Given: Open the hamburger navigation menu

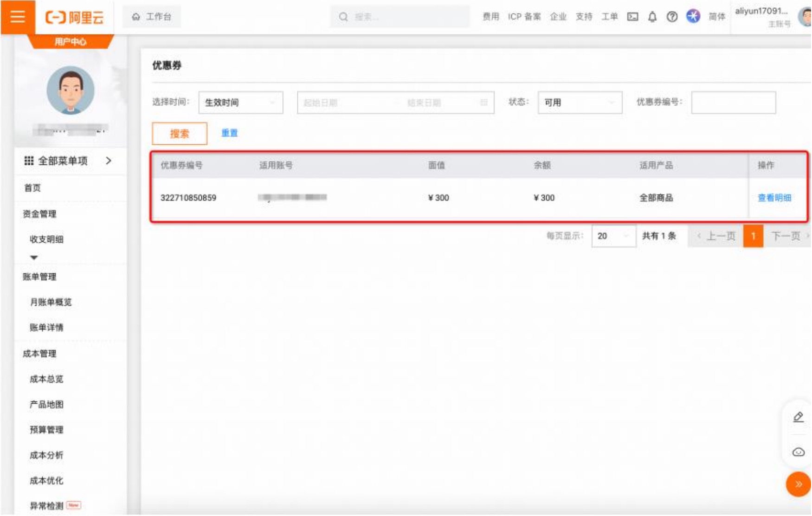Looking at the screenshot, I should point(18,17).
